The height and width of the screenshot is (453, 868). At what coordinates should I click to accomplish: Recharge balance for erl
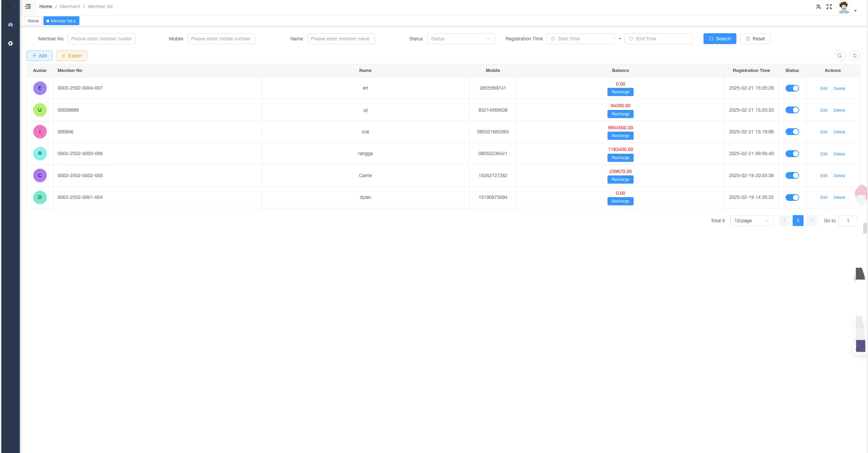620,92
